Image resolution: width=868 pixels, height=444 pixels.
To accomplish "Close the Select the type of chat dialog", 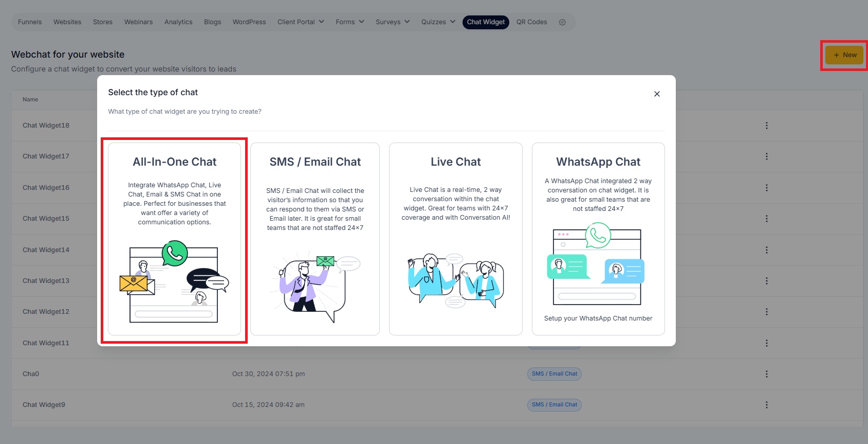I will (657, 94).
